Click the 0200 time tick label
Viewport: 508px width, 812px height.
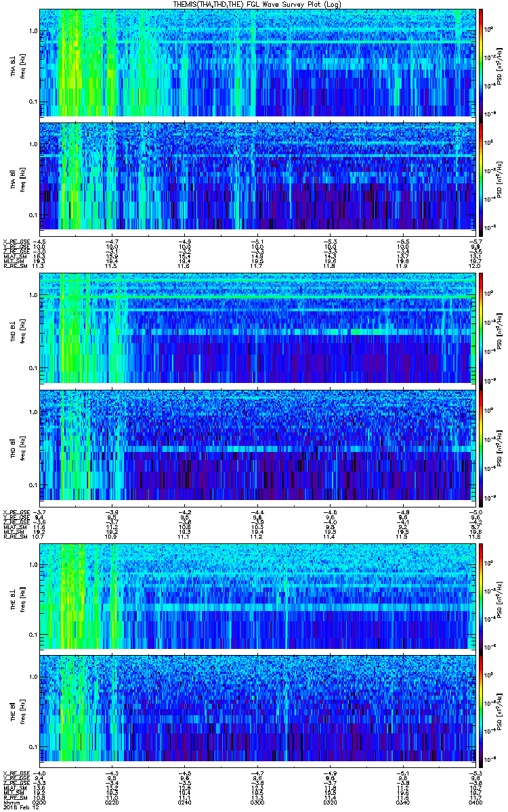40,803
